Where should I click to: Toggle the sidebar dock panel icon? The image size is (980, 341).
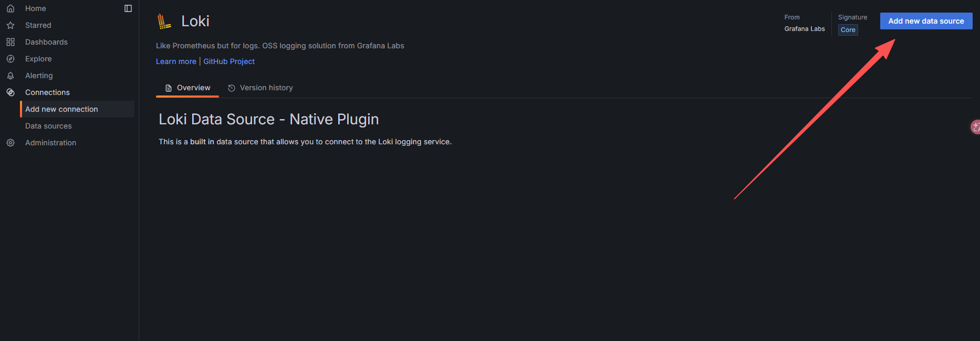[128, 8]
